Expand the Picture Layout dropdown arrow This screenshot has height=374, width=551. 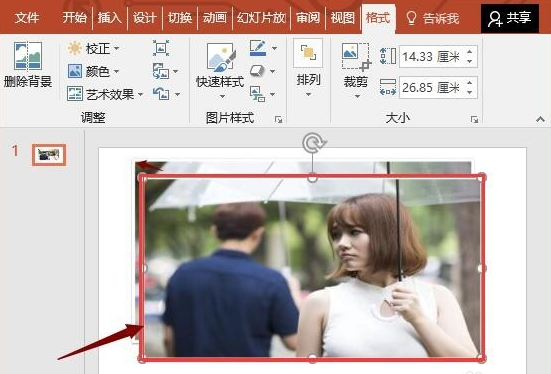point(273,94)
